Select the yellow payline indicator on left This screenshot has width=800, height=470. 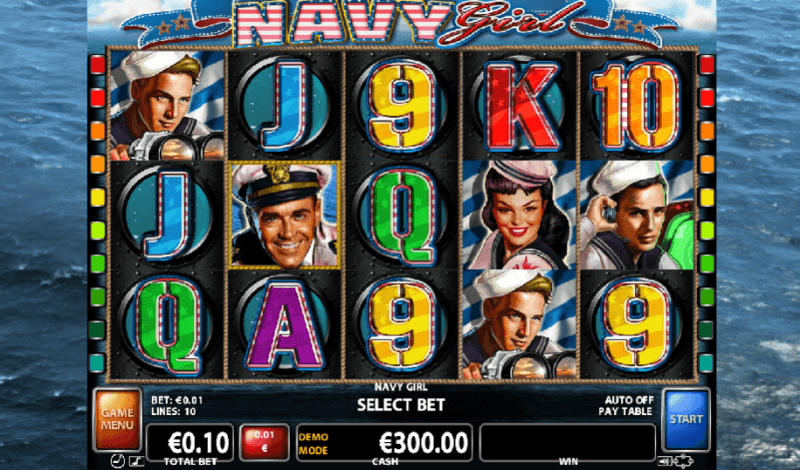tap(97, 197)
